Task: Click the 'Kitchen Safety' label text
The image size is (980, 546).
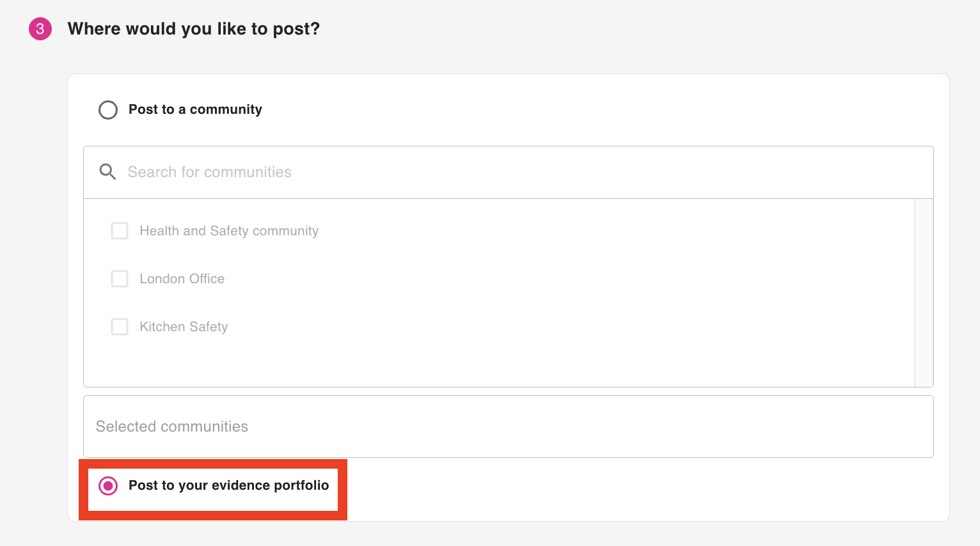Action: 184,327
